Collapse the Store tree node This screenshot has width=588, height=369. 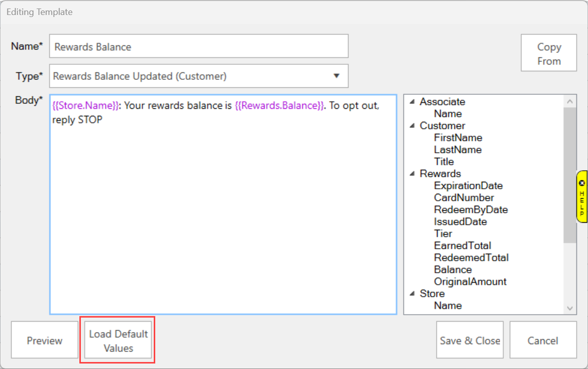(x=412, y=294)
